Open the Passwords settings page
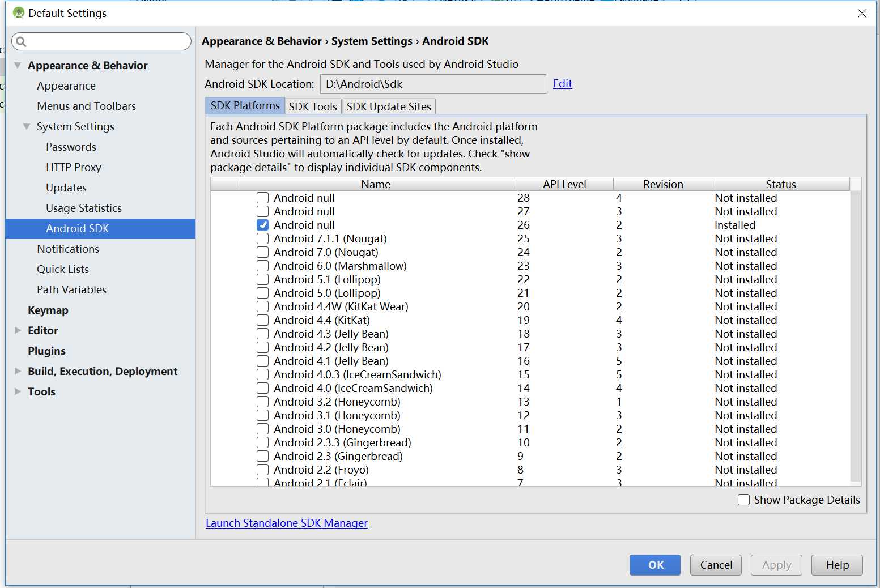The image size is (880, 588). [x=71, y=147]
